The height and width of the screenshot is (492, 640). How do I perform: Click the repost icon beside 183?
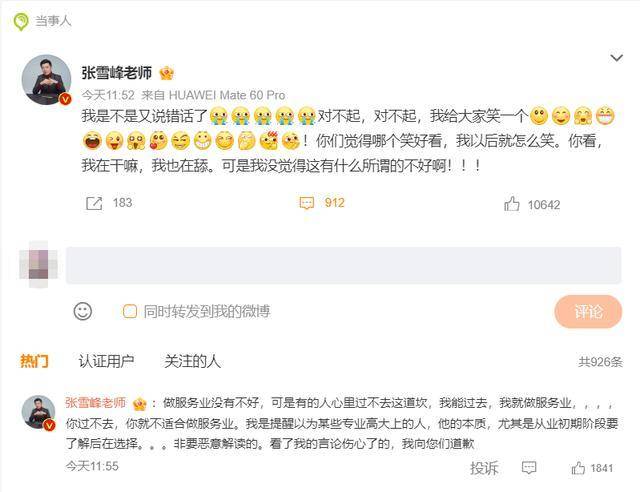94,203
